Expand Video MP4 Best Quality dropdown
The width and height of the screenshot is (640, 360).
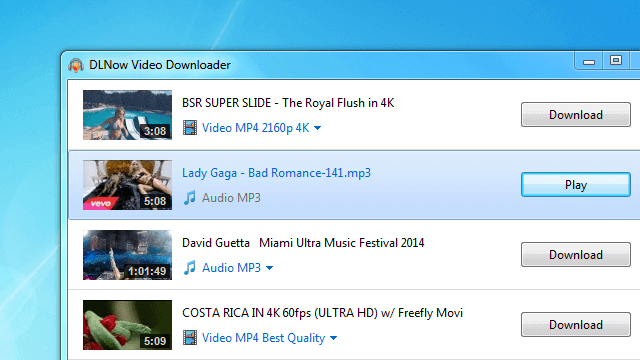tap(270, 338)
